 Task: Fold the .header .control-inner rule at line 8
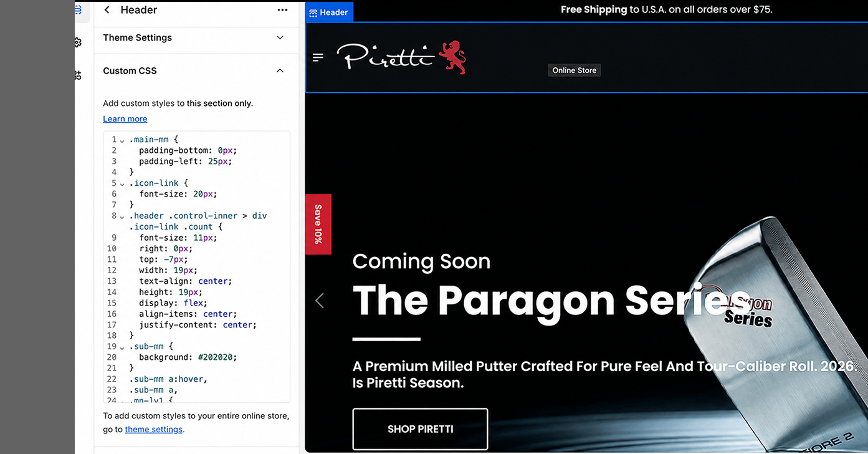[x=122, y=216]
